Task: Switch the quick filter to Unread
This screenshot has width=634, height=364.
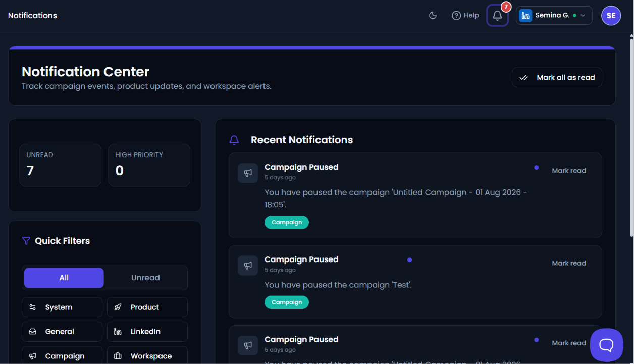Action: click(145, 278)
